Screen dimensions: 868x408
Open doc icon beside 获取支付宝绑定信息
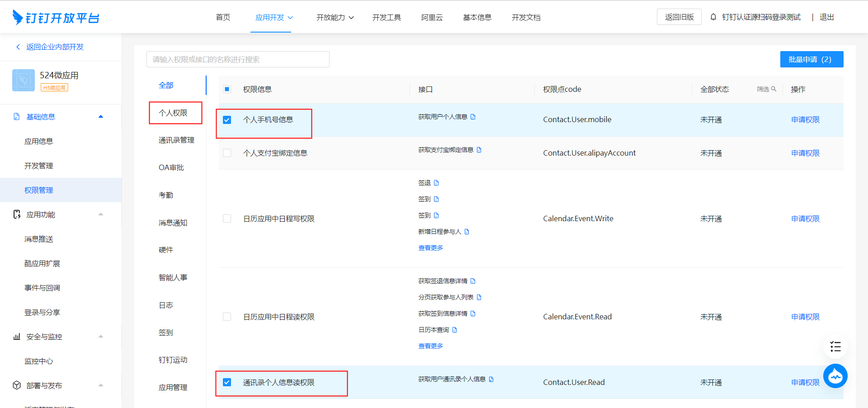479,150
